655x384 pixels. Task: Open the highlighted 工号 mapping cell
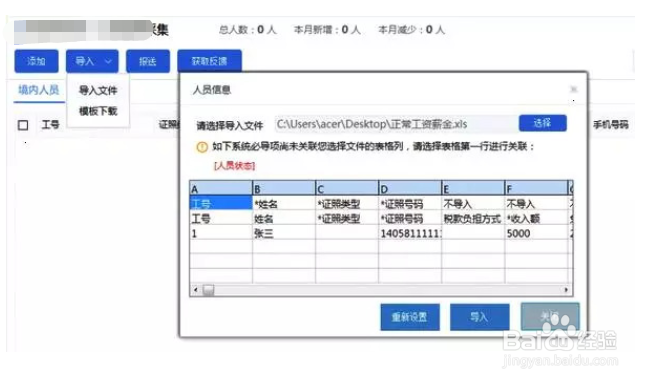click(221, 203)
